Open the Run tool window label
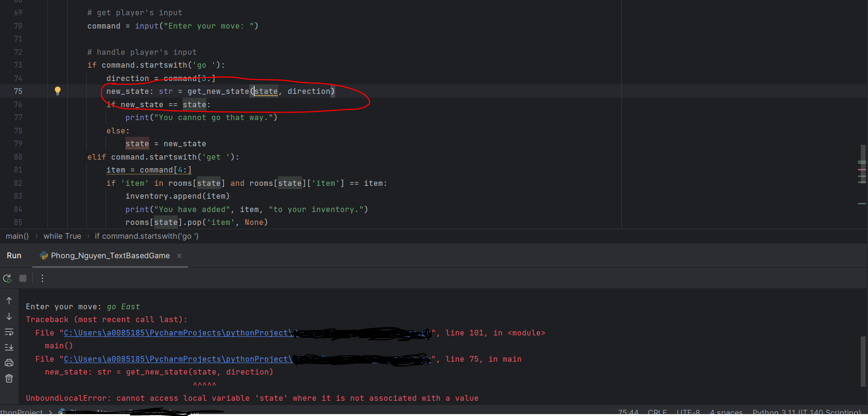This screenshot has height=416, width=868. pyautogui.click(x=14, y=256)
